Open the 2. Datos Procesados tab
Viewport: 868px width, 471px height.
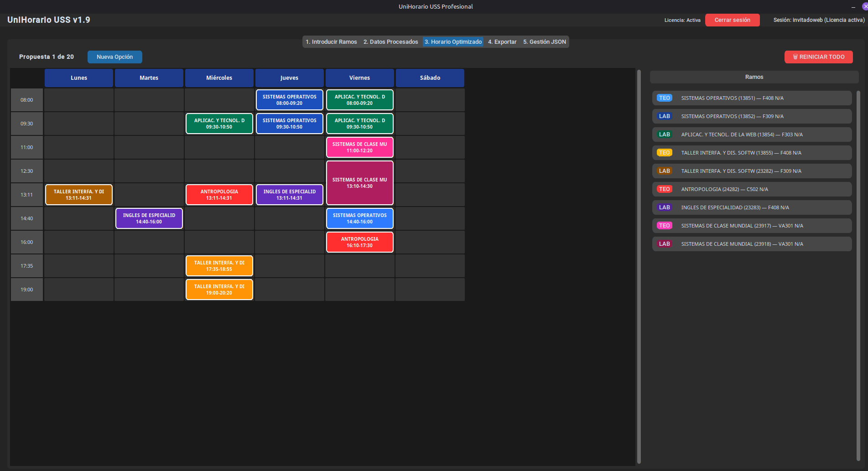pos(390,42)
